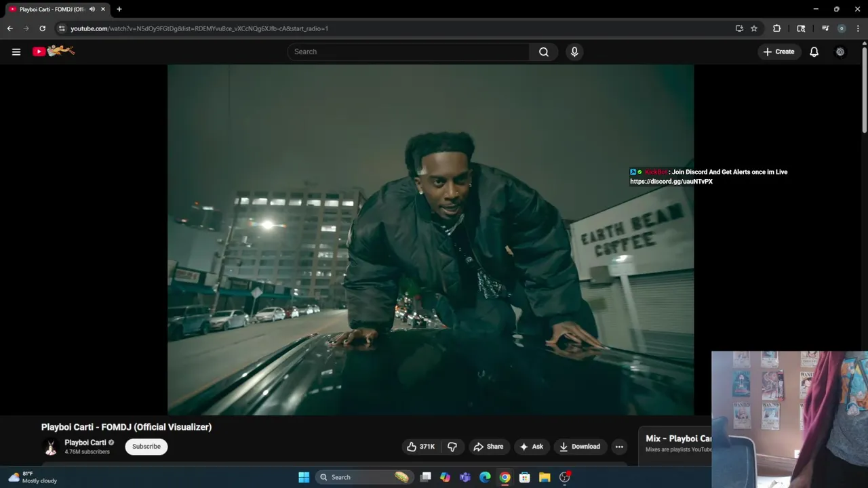
Task: Open Chrome extensions puzzle icon
Action: [x=776, y=28]
